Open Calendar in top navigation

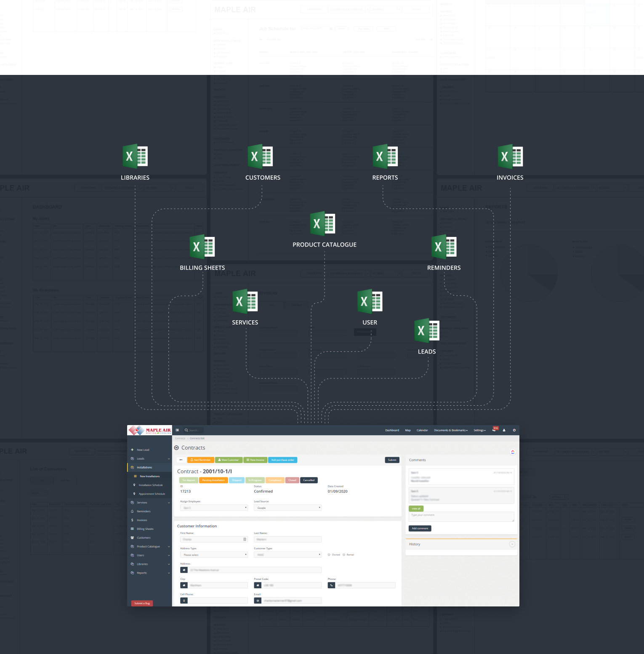[422, 430]
